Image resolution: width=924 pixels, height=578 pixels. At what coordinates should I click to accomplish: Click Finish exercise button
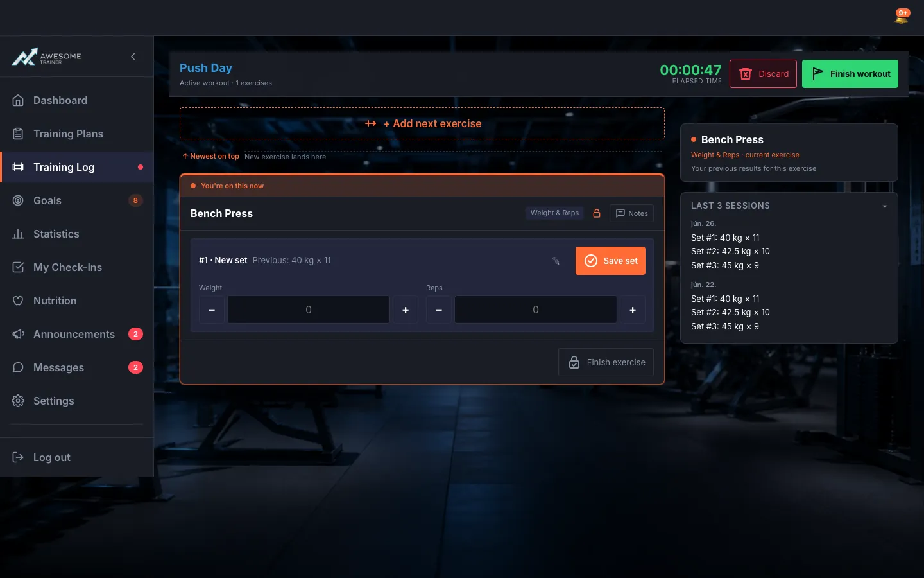tap(606, 362)
